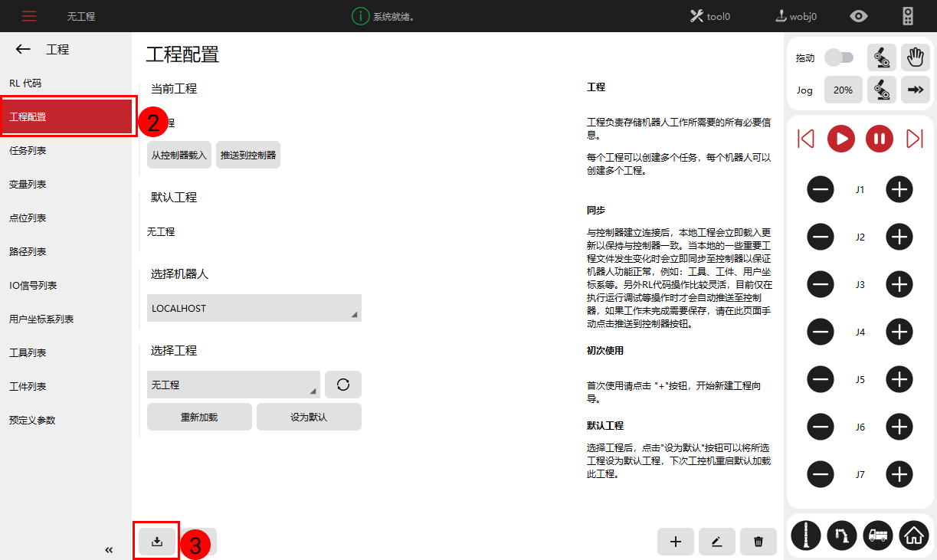937x560 pixels.
Task: Click the eye monitoring icon in top bar
Action: [858, 15]
